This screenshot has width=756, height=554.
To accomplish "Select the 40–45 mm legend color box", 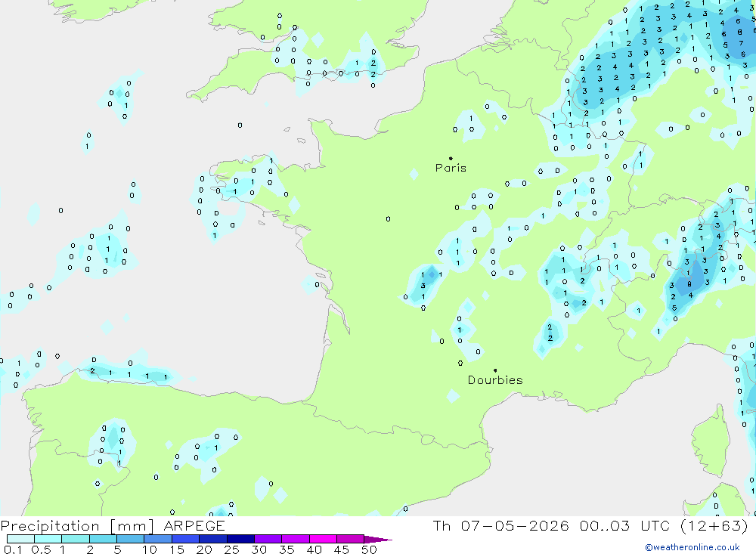I will pyautogui.click(x=323, y=539).
